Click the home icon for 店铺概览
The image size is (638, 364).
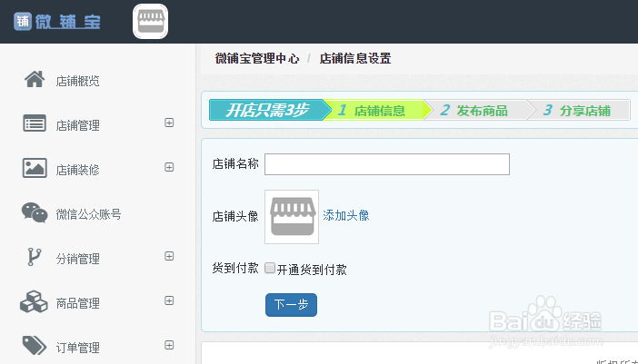pos(35,80)
